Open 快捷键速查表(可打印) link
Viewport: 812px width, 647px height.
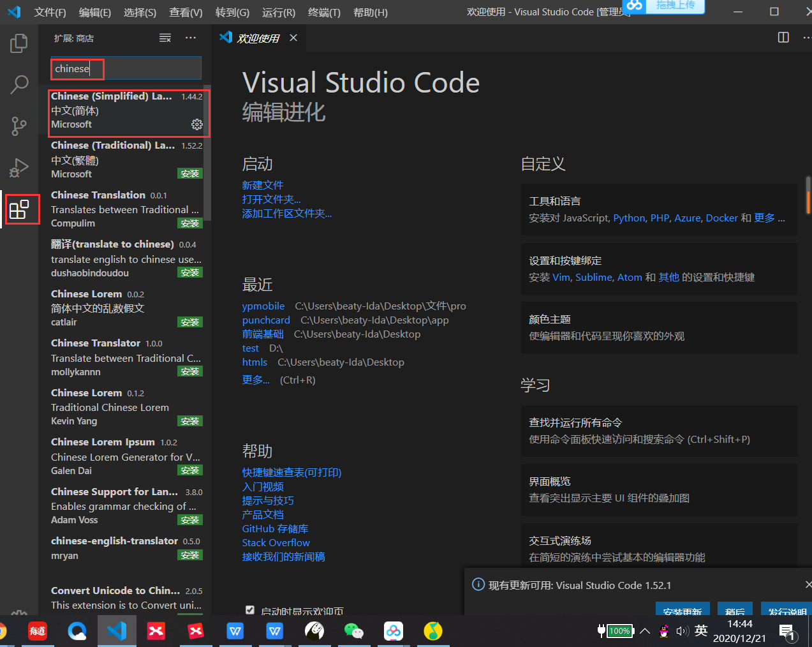(x=292, y=472)
